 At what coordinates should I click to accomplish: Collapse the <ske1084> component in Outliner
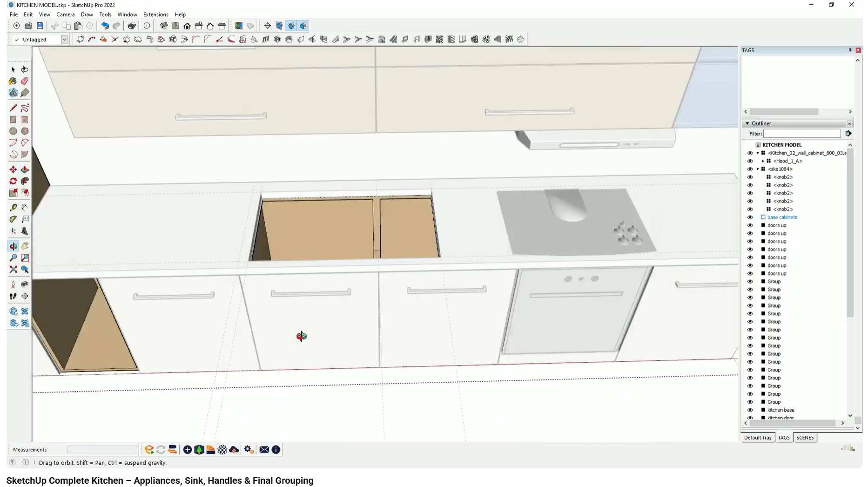point(757,169)
